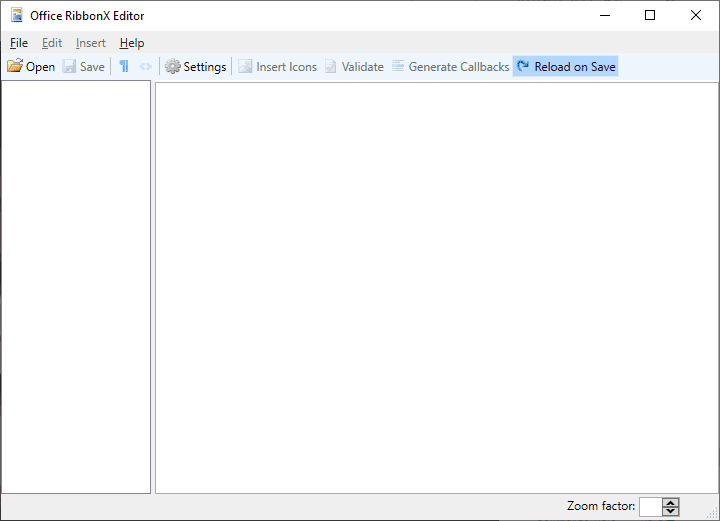This screenshot has height=521, width=720.
Task: Maximize the Office RibbonX Editor window
Action: coord(650,15)
